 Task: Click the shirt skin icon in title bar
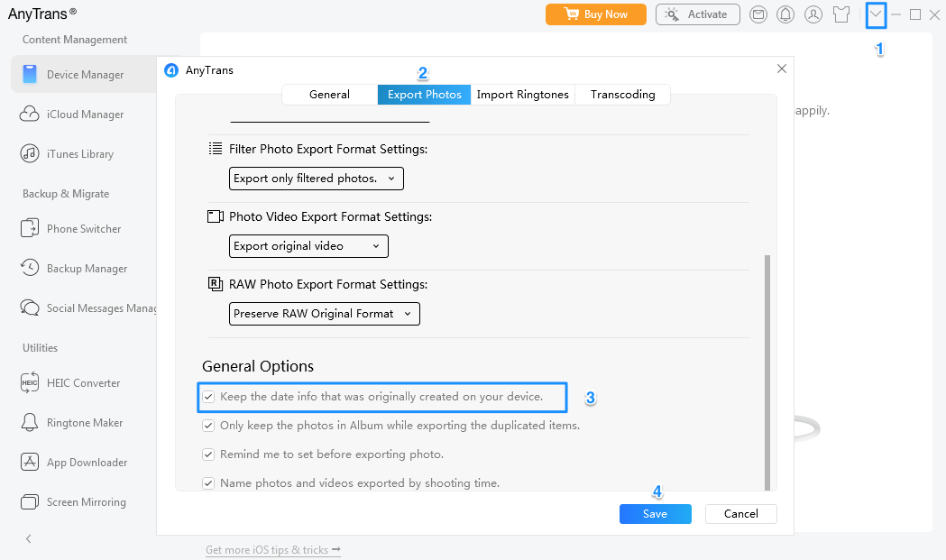(841, 14)
